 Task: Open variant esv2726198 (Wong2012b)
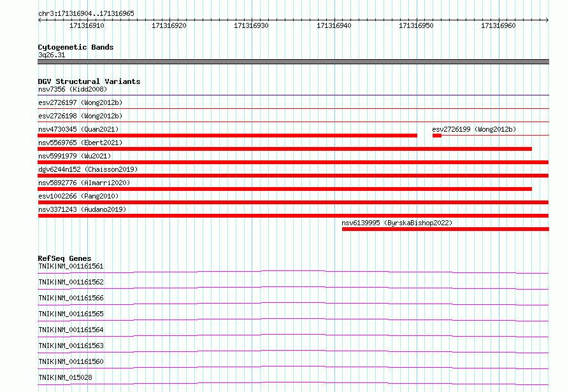click(x=80, y=116)
